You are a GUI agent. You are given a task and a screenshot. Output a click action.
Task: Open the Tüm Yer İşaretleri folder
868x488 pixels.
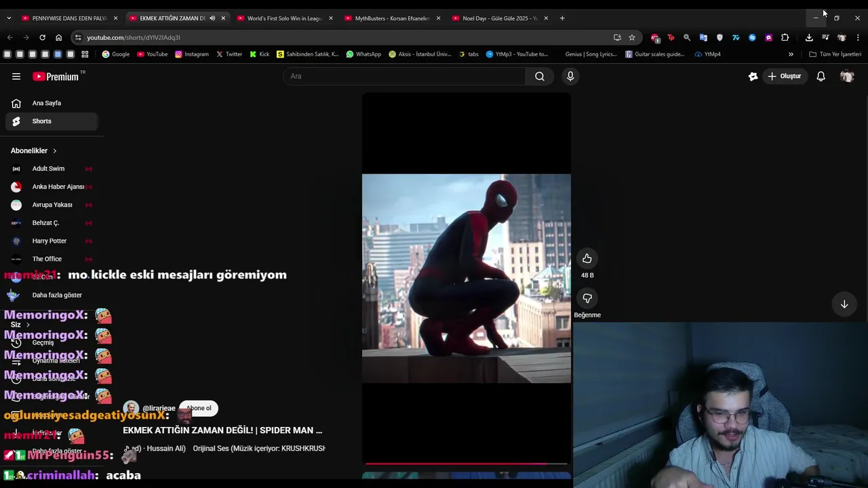point(835,54)
